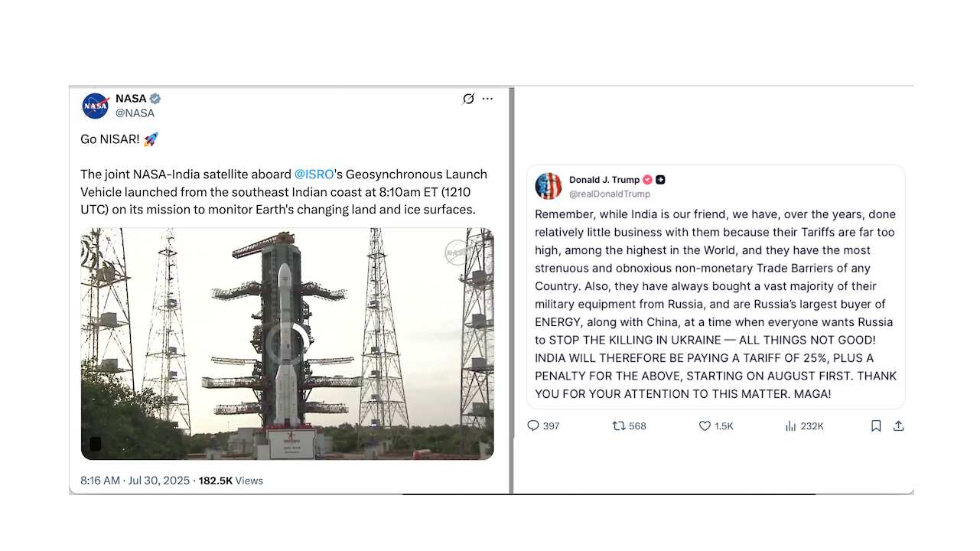Play the rocket launch video
This screenshot has width=980, height=551.
tap(287, 344)
